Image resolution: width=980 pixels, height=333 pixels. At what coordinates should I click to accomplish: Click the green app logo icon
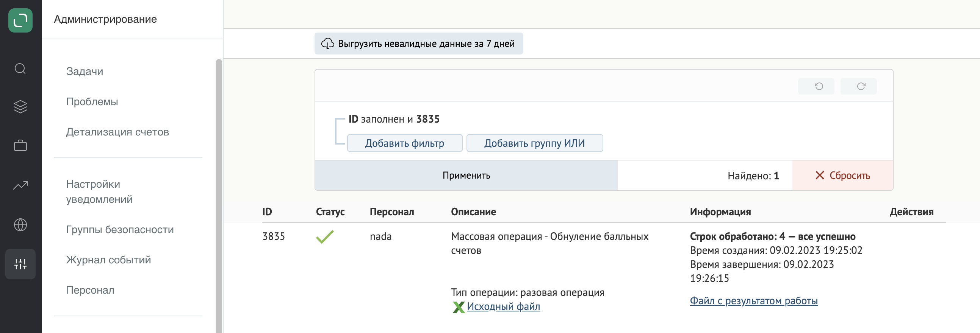coord(20,20)
